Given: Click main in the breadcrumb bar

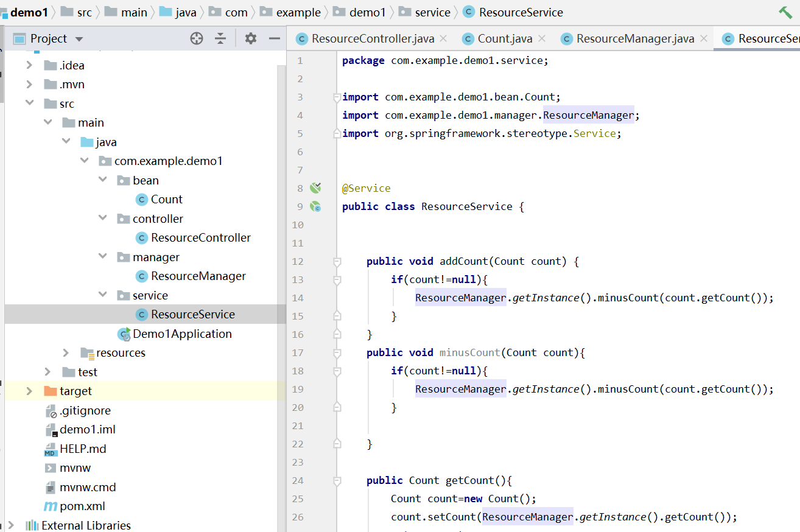Looking at the screenshot, I should [x=134, y=12].
